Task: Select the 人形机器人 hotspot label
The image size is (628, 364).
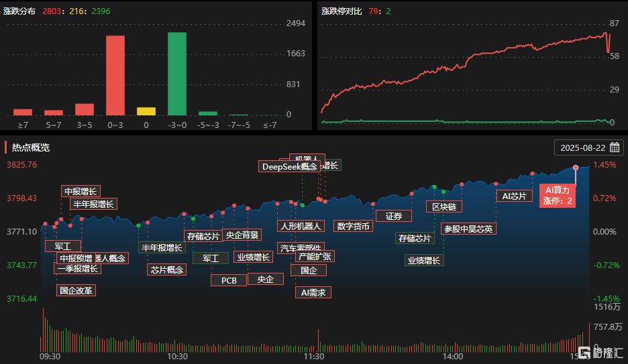Action: point(301,226)
